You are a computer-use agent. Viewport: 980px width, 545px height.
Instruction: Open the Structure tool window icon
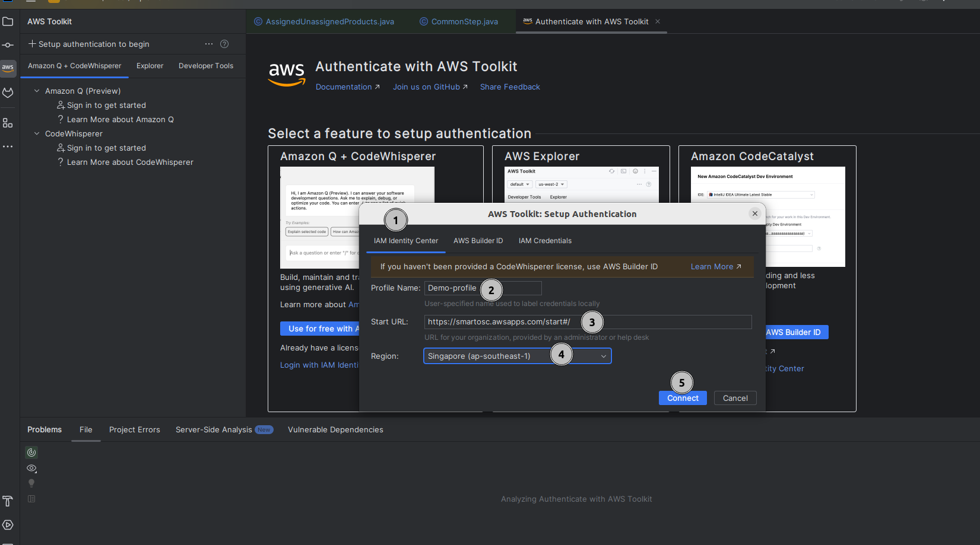click(x=8, y=123)
